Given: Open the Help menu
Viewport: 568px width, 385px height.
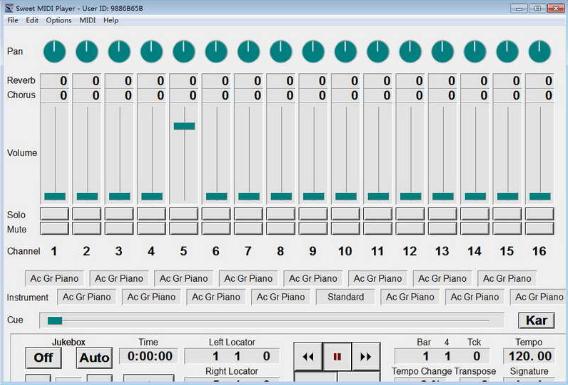Looking at the screenshot, I should (111, 20).
